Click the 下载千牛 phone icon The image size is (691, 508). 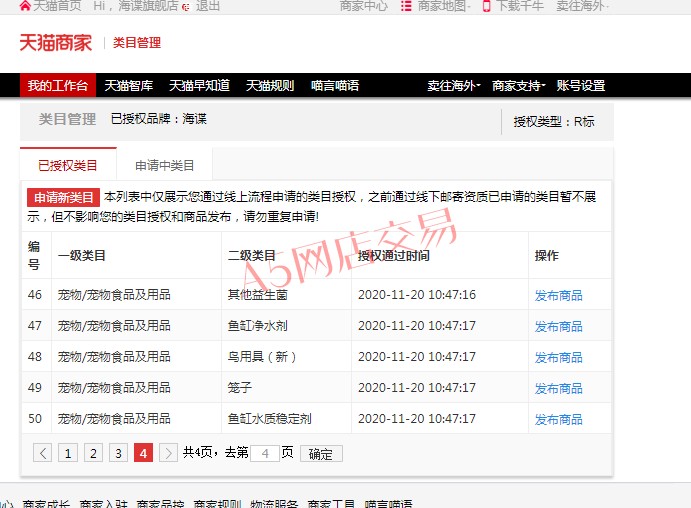486,6
